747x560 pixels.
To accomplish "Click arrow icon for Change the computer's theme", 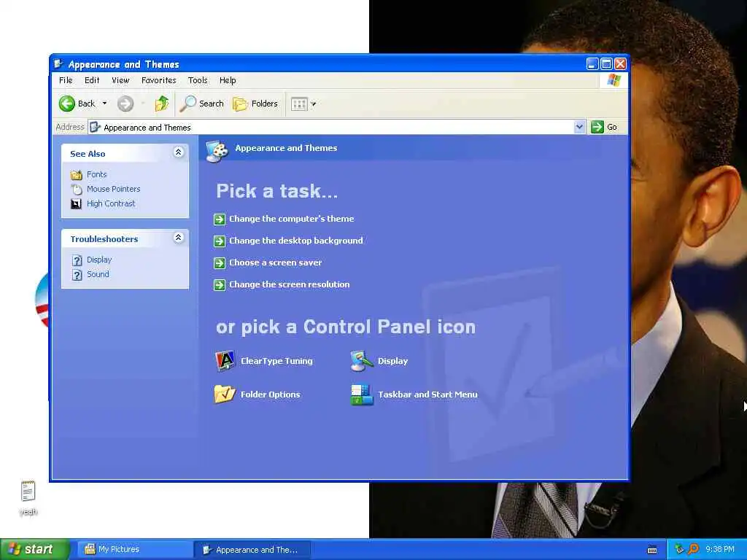I will pos(219,219).
